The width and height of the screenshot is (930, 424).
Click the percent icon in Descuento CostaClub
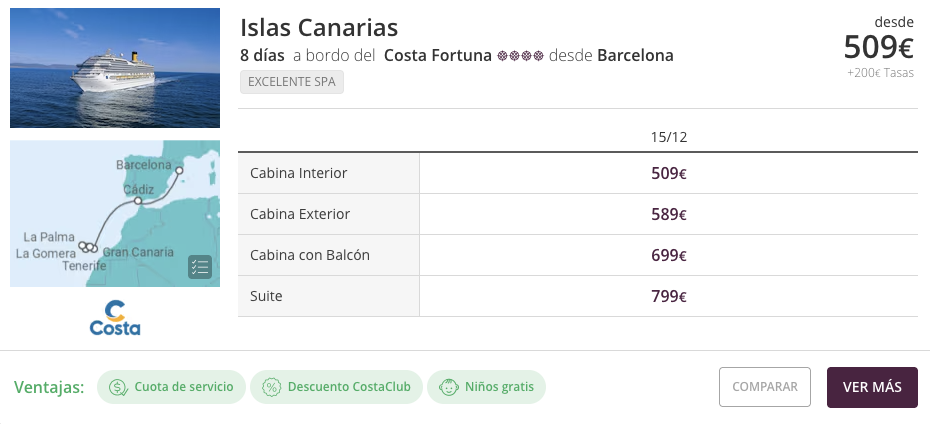click(271, 387)
